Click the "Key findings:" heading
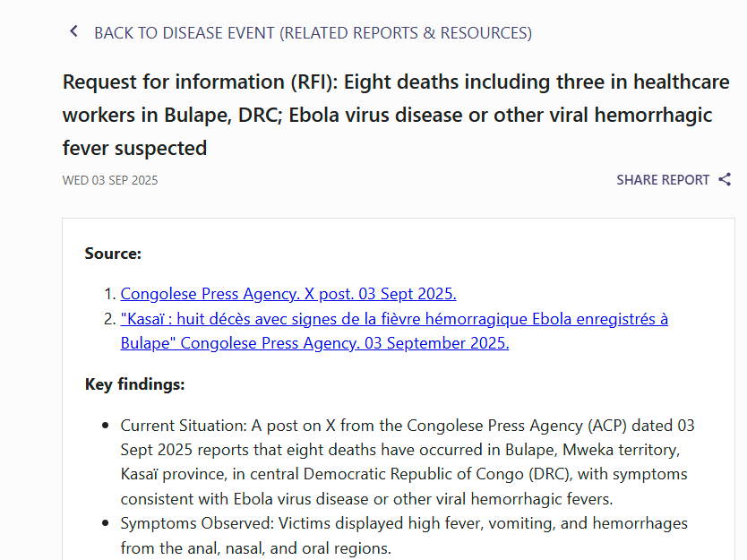Screen dimensions: 747x560 (x=134, y=384)
